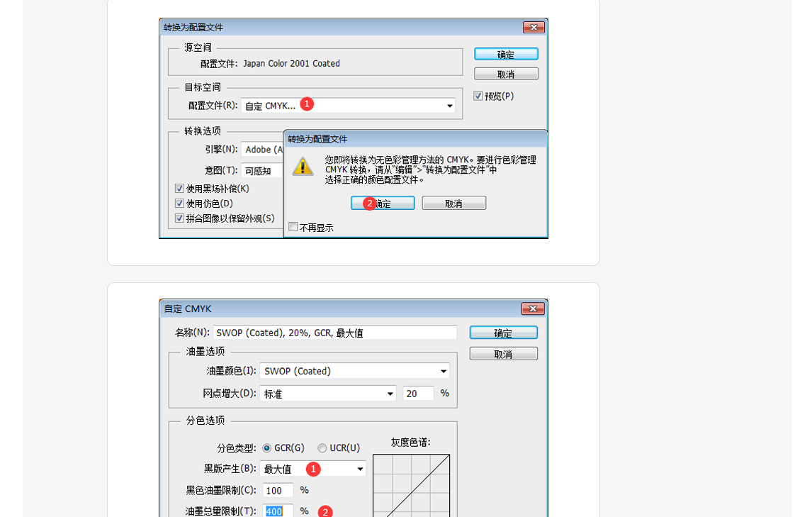Edit the 黑色油墨限制 value field
Screen dimensions: 812x517
pyautogui.click(x=277, y=490)
